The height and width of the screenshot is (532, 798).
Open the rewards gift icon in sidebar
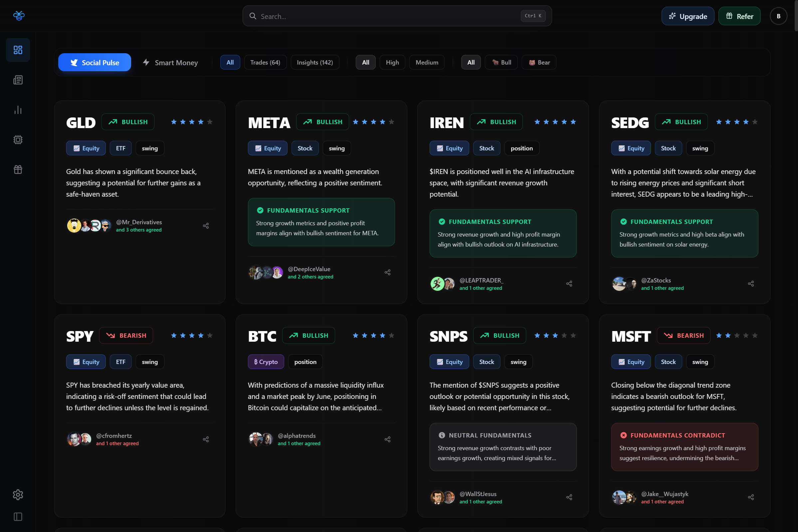[18, 169]
